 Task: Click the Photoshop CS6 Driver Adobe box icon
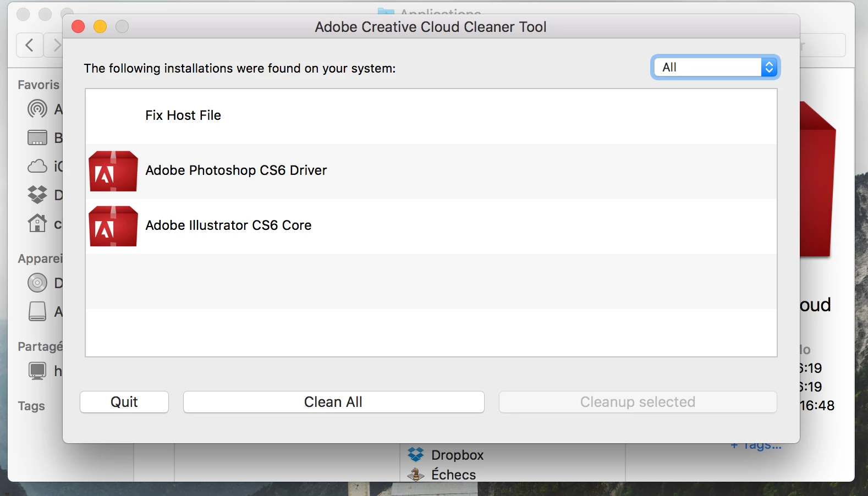coord(113,171)
